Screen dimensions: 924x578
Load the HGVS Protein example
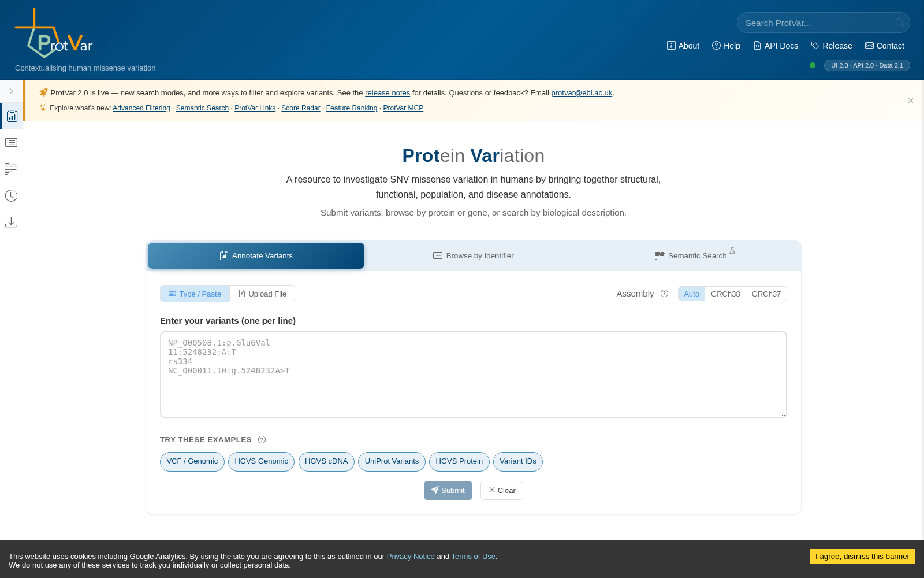pyautogui.click(x=459, y=462)
